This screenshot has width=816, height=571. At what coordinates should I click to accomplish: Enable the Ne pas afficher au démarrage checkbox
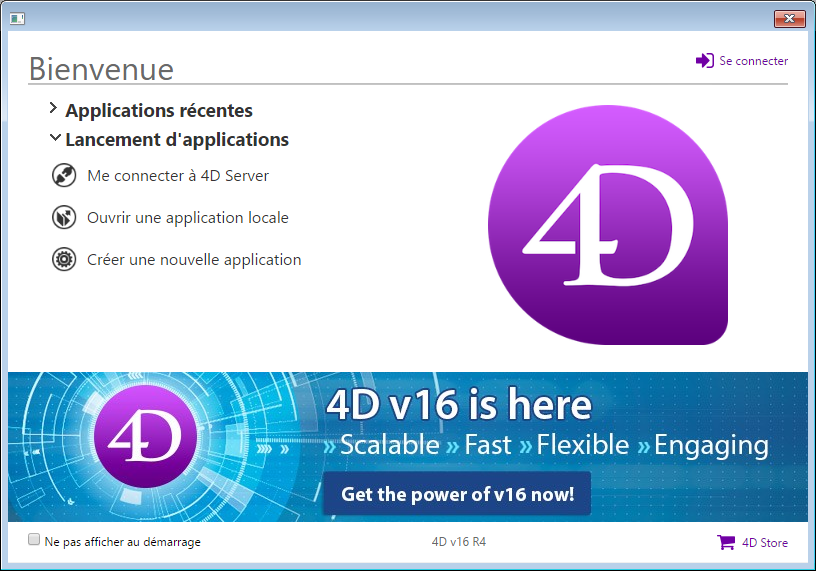pos(35,541)
